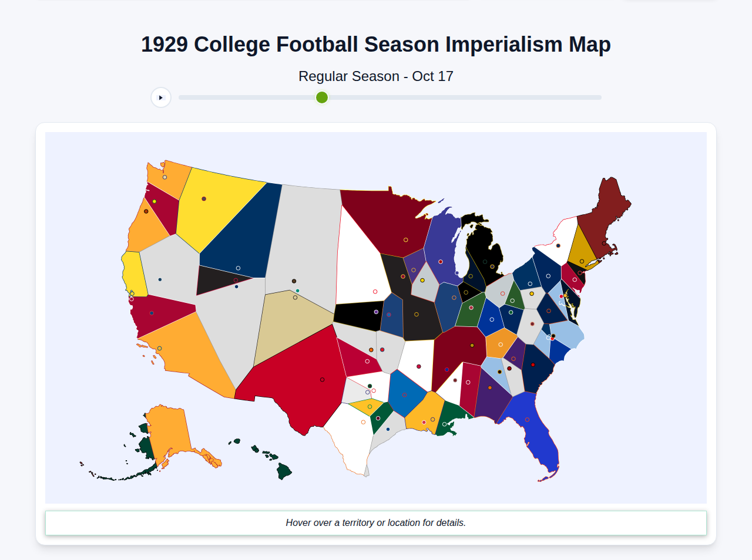Click the orange marker in the Florida blue territory
Viewport: 752px width, 560px height.
coord(528,419)
